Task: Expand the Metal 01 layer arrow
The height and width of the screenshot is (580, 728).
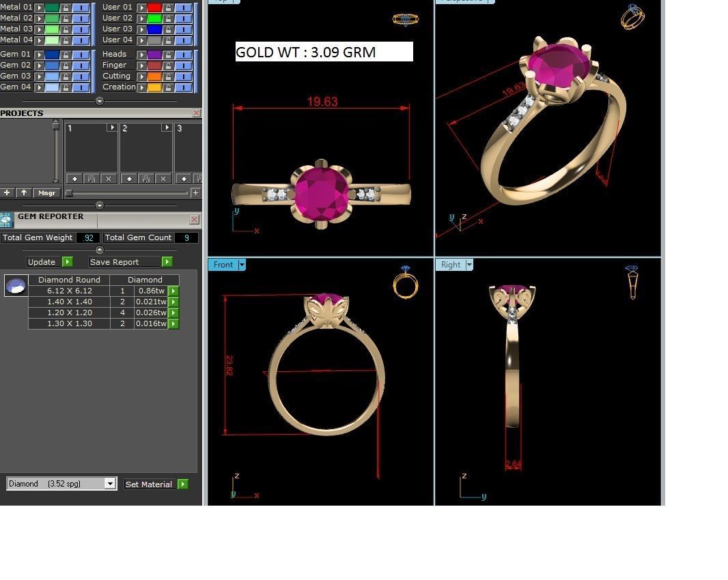Action: point(40,8)
